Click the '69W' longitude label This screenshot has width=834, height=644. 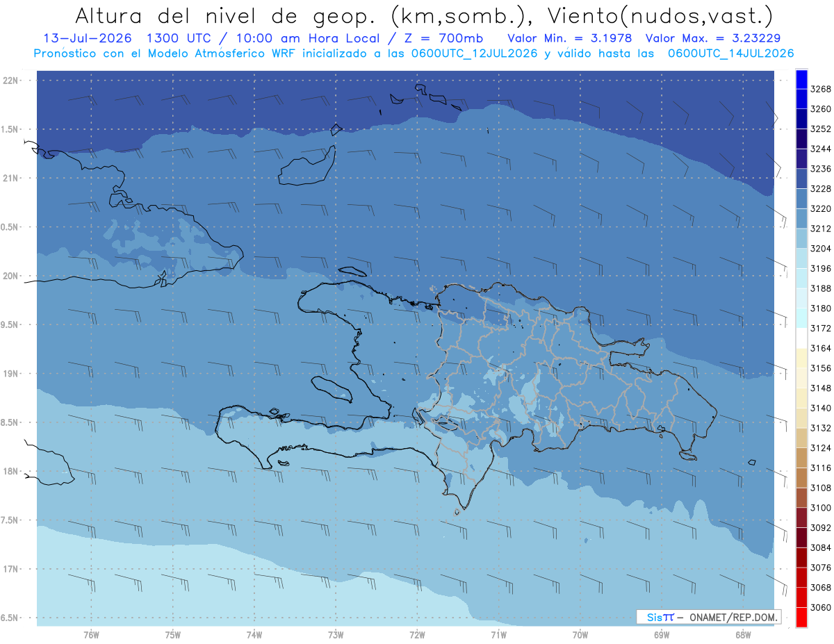click(x=662, y=634)
